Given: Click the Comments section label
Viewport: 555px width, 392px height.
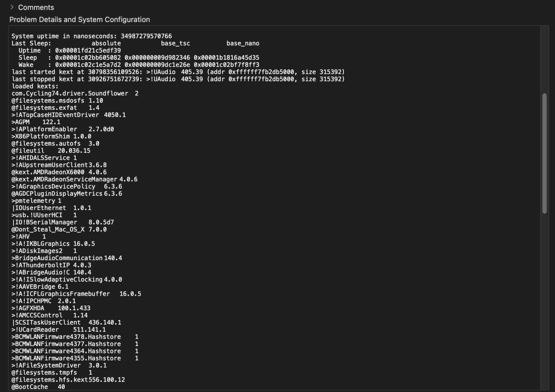Looking at the screenshot, I should click(36, 7).
